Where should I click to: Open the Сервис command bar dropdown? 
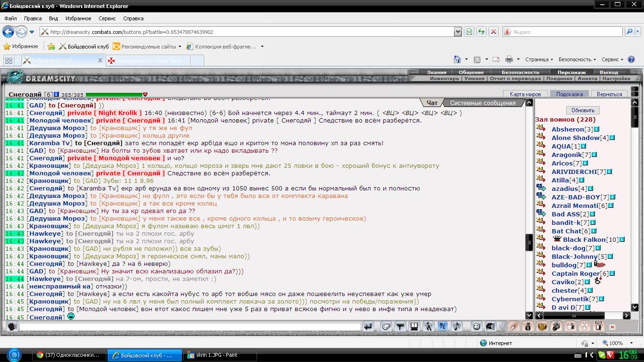(612, 59)
